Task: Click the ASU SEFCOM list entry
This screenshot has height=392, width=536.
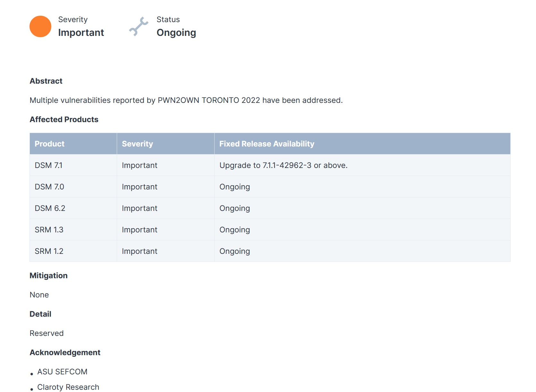Action: [62, 372]
